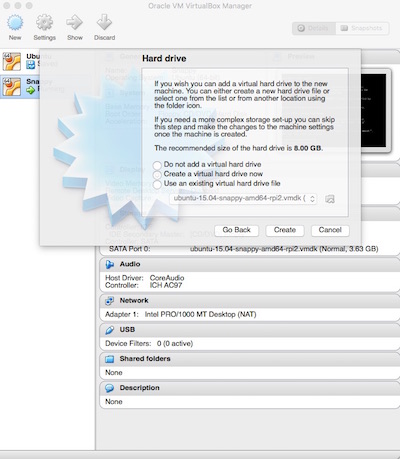This screenshot has width=400, height=459.
Task: Click the Audio section speaker icon
Action: tap(109, 264)
